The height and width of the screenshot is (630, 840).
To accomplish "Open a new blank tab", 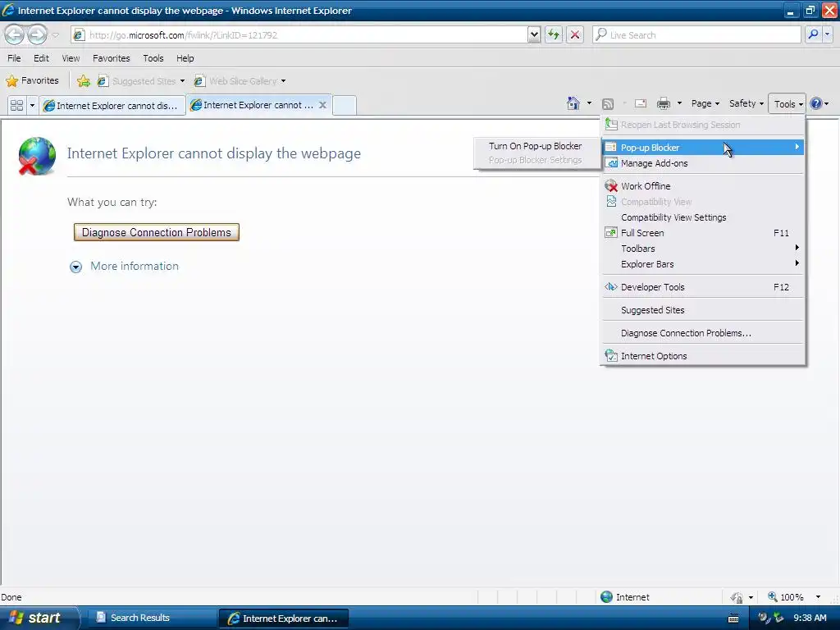I will 345,105.
